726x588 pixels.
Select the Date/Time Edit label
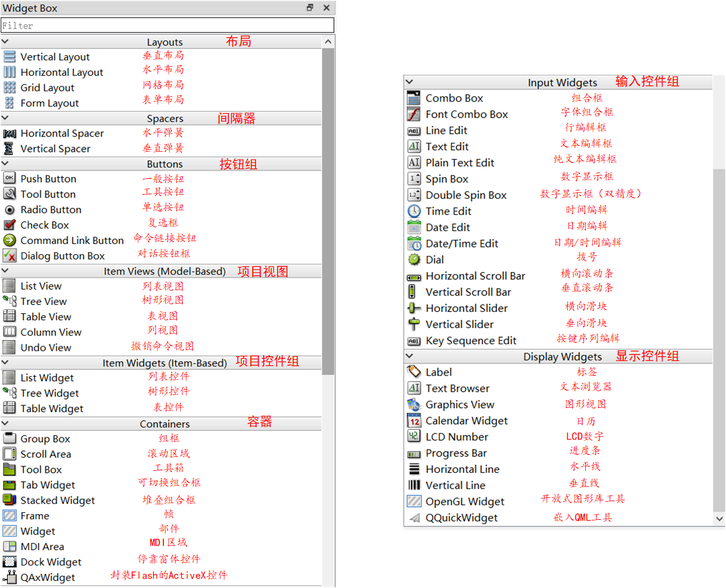pos(462,244)
